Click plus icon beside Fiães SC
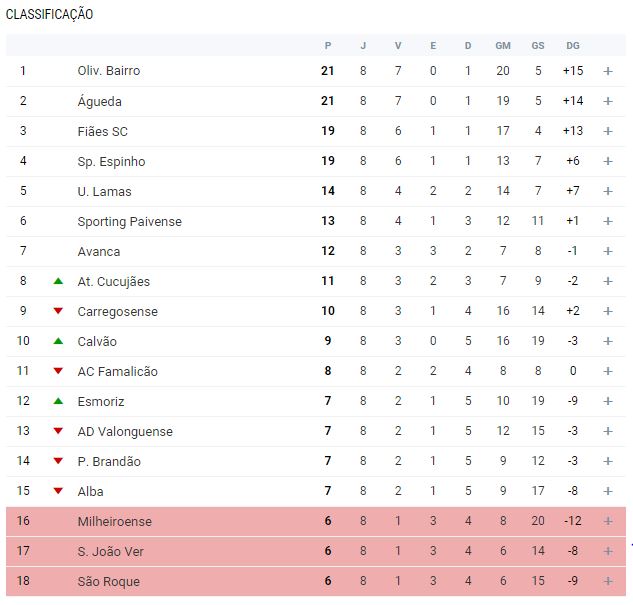 click(x=607, y=131)
